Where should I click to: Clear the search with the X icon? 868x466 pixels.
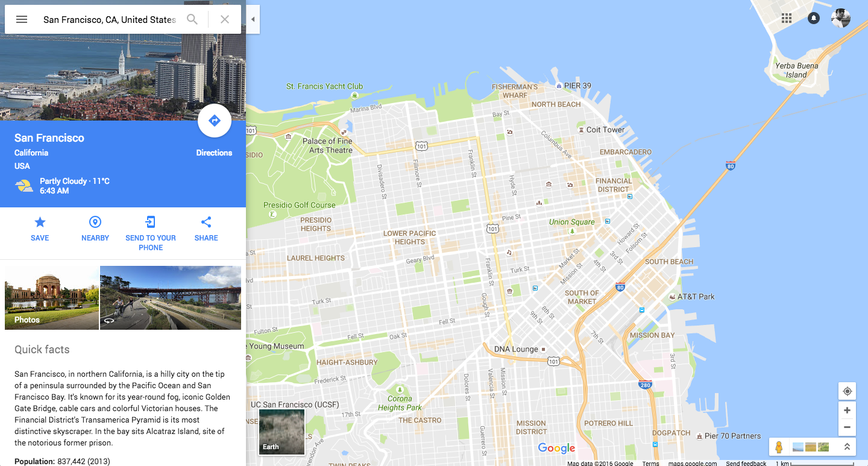225,19
